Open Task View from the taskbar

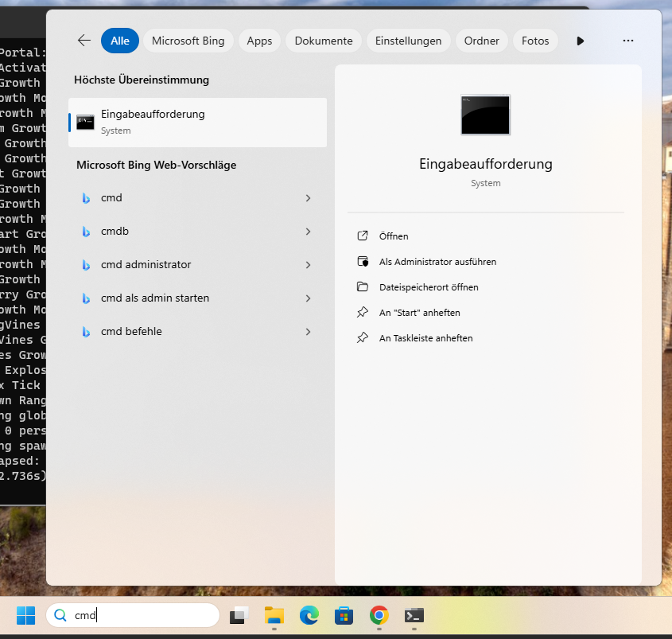pyautogui.click(x=239, y=615)
